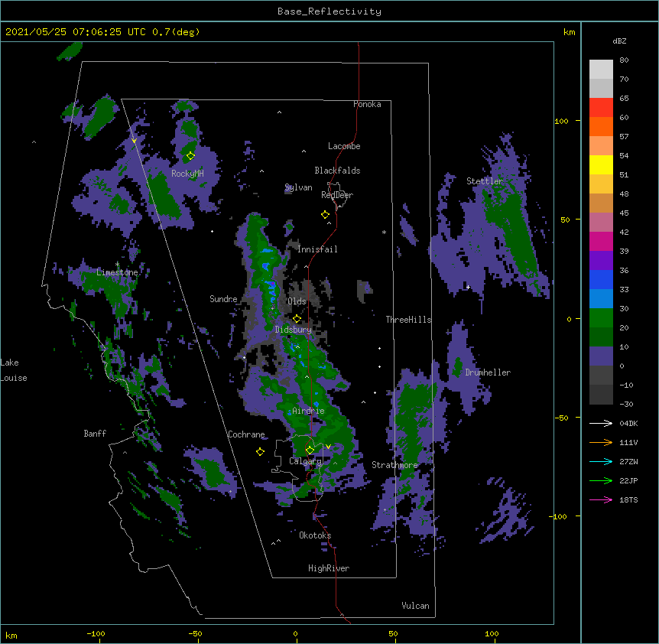Image resolution: width=659 pixels, height=644 pixels.
Task: Click the Okotoks city label
Action: coord(315,535)
